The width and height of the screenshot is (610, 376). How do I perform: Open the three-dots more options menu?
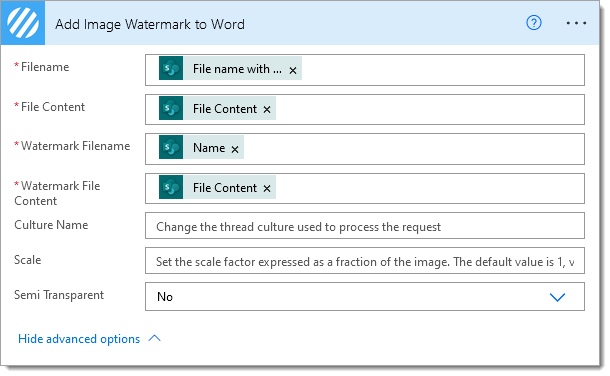pos(577,23)
